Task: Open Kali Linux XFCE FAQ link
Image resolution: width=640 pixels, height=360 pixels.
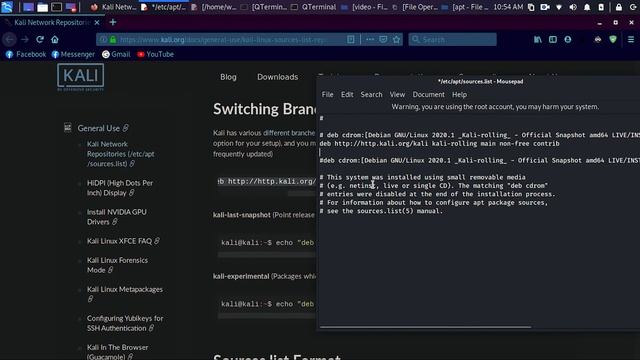Action: (119, 241)
